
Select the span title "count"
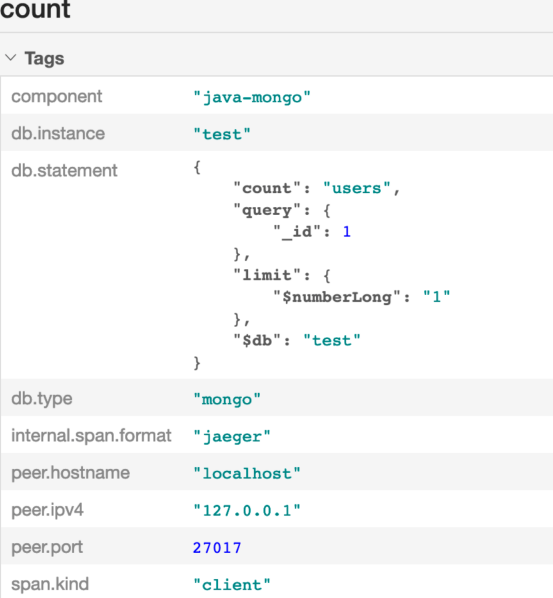[x=35, y=9]
